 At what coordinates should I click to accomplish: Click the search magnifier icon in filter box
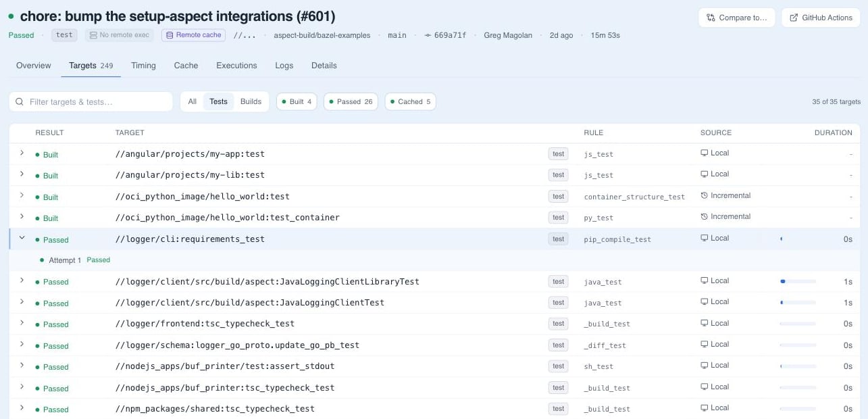click(20, 101)
